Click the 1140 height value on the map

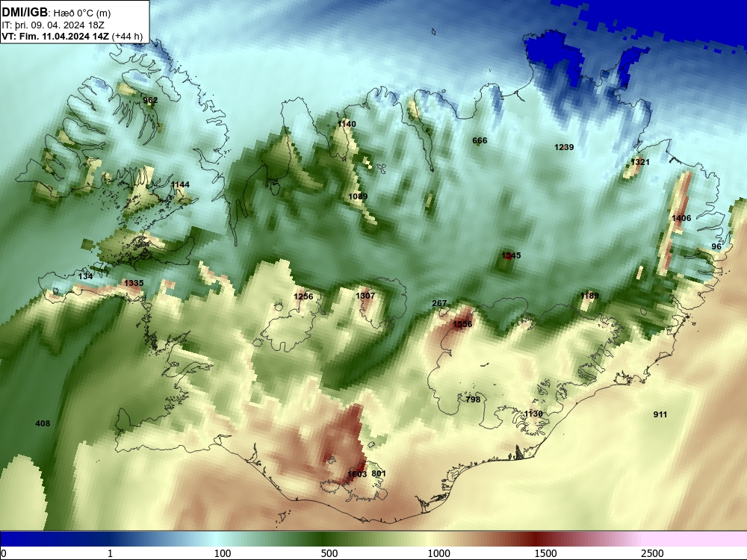pyautogui.click(x=347, y=124)
